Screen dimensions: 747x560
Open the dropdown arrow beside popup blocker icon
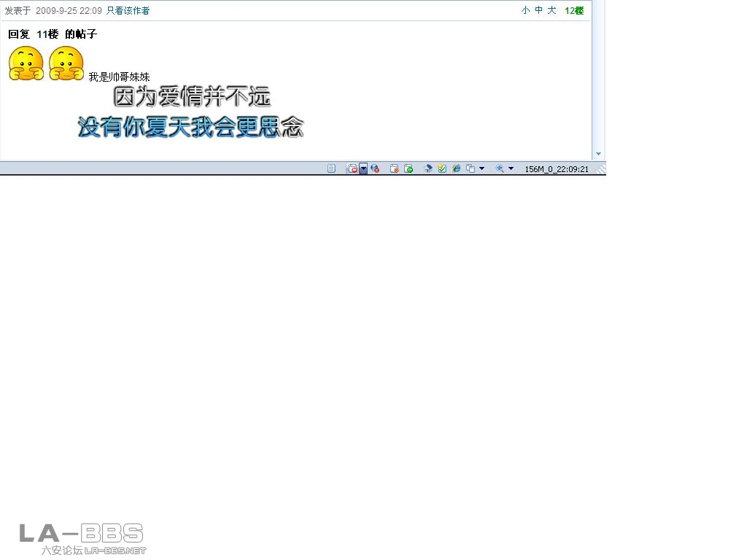tap(363, 168)
